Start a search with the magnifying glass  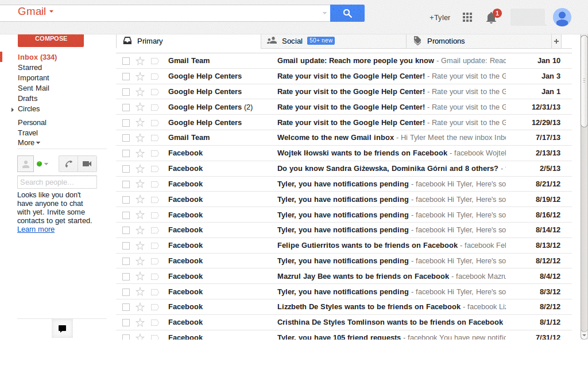347,12
